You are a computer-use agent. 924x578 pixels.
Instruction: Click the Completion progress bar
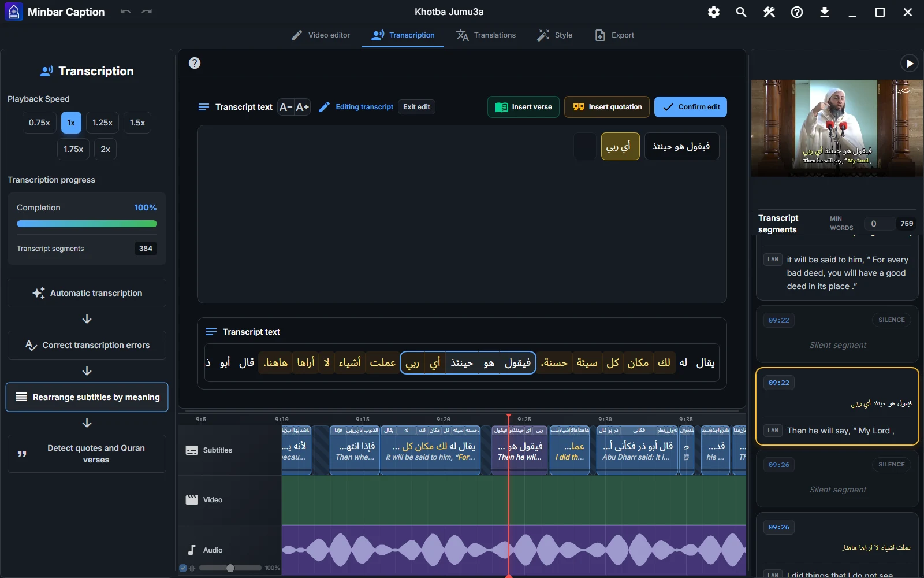click(x=87, y=224)
